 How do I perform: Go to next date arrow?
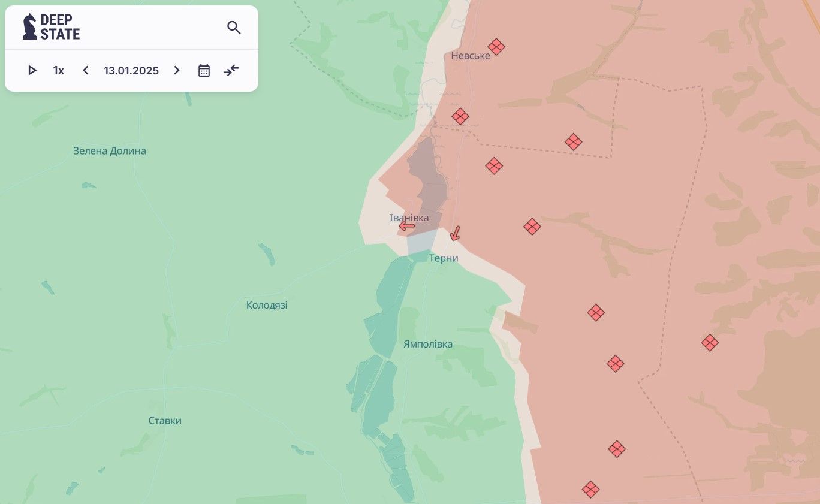(176, 71)
